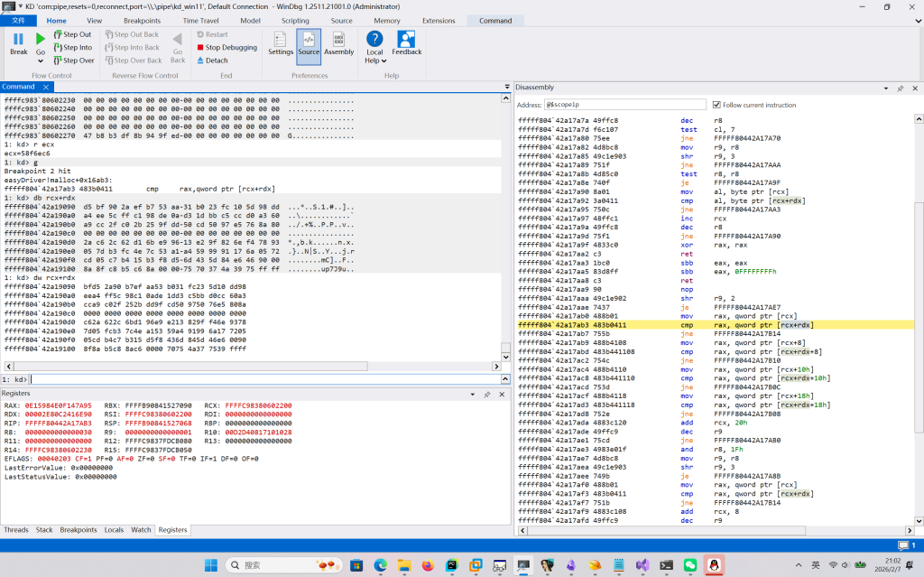Click the kd> command input field
Screen dimensions: 924x577
coord(262,379)
